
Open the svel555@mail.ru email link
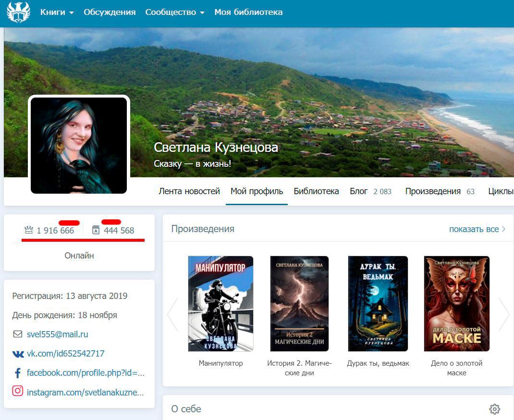click(57, 334)
